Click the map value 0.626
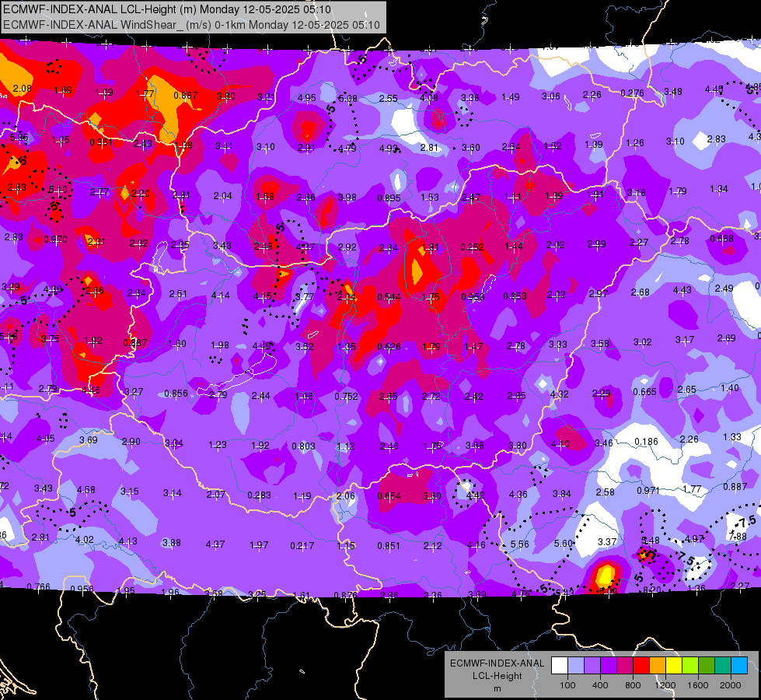Viewport: 761px width, 700px height. 389,346
